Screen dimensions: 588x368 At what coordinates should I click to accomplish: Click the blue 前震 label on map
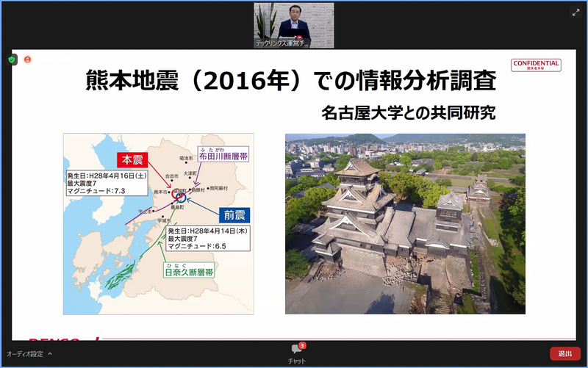[234, 215]
